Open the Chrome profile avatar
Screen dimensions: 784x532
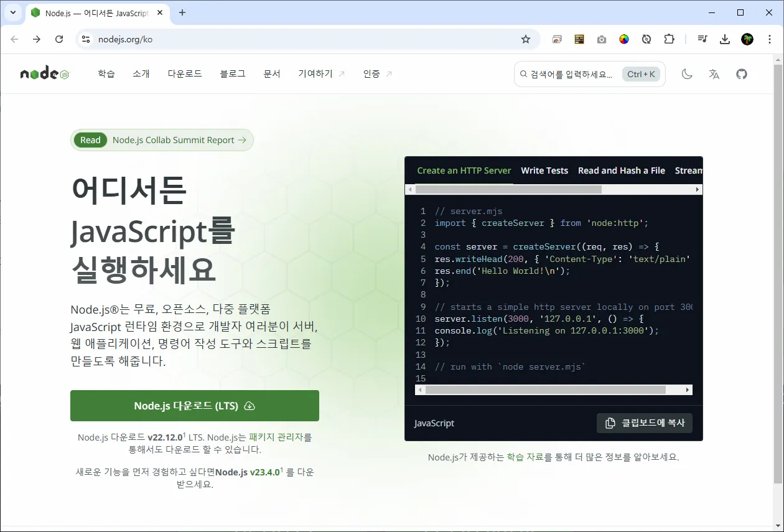(x=747, y=39)
